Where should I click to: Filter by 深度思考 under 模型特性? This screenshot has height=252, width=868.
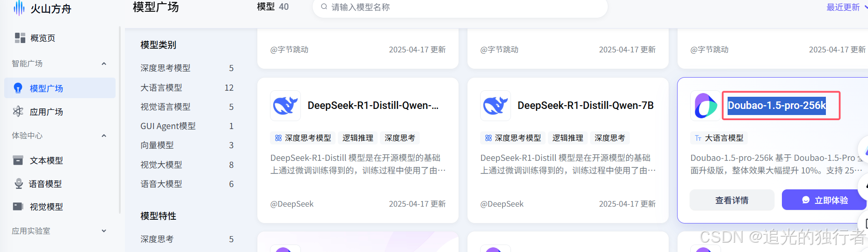(187, 239)
